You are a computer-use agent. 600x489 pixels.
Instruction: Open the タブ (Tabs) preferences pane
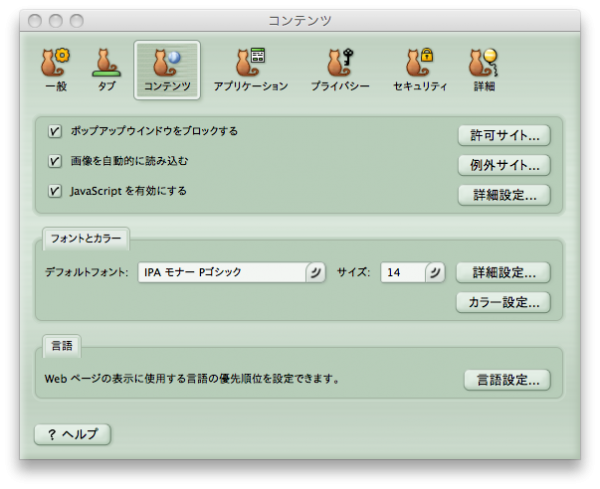click(106, 70)
